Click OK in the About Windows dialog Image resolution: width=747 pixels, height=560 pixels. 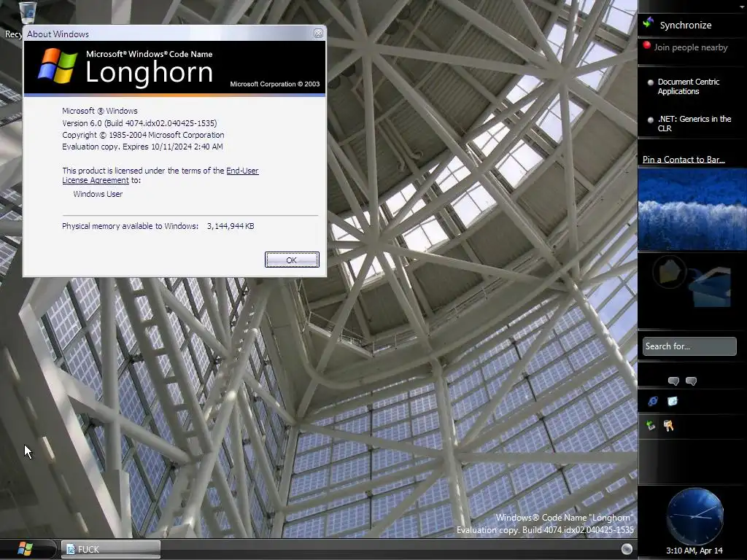pos(292,260)
